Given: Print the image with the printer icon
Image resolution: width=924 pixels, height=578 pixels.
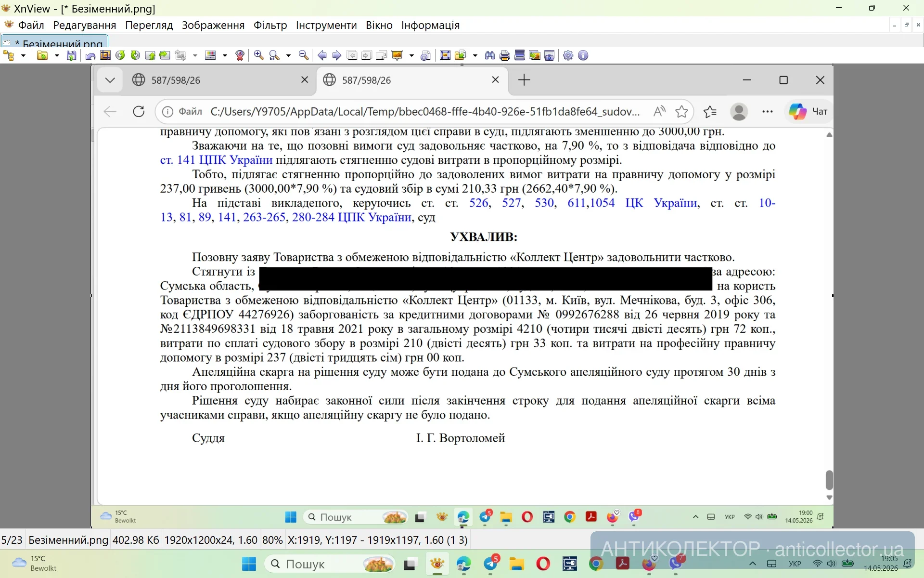Looking at the screenshot, I should [x=505, y=55].
